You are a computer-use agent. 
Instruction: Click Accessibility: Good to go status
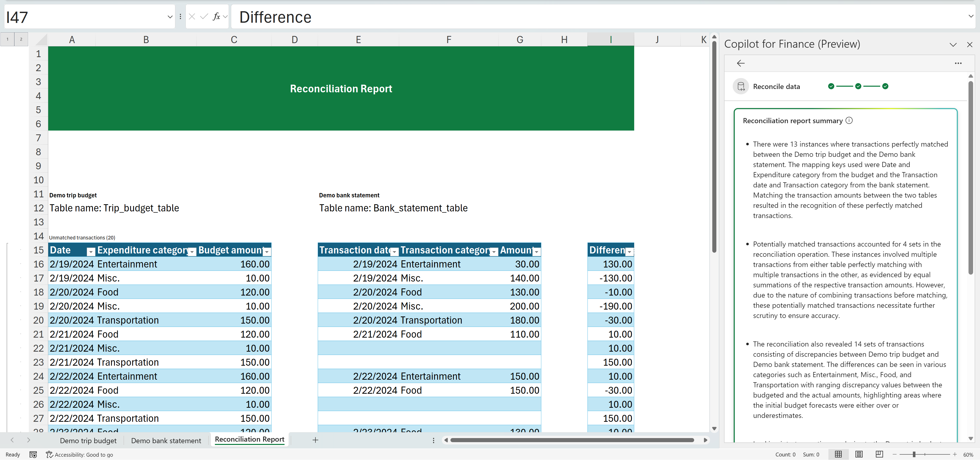(80, 455)
